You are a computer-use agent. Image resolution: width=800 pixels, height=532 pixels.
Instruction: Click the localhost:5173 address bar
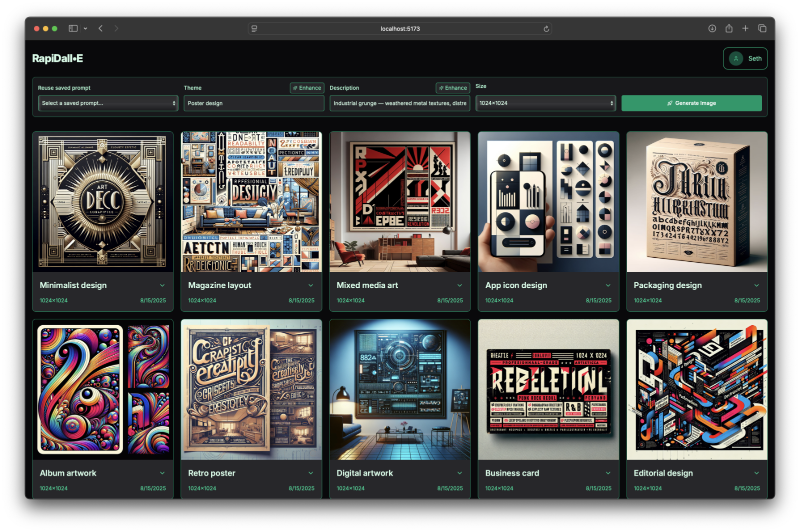pyautogui.click(x=400, y=29)
